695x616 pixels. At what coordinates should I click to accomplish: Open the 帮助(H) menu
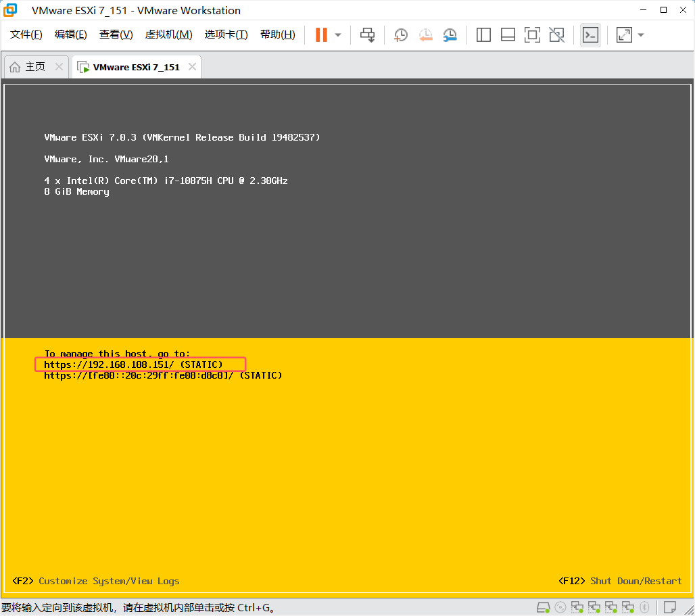pyautogui.click(x=278, y=34)
